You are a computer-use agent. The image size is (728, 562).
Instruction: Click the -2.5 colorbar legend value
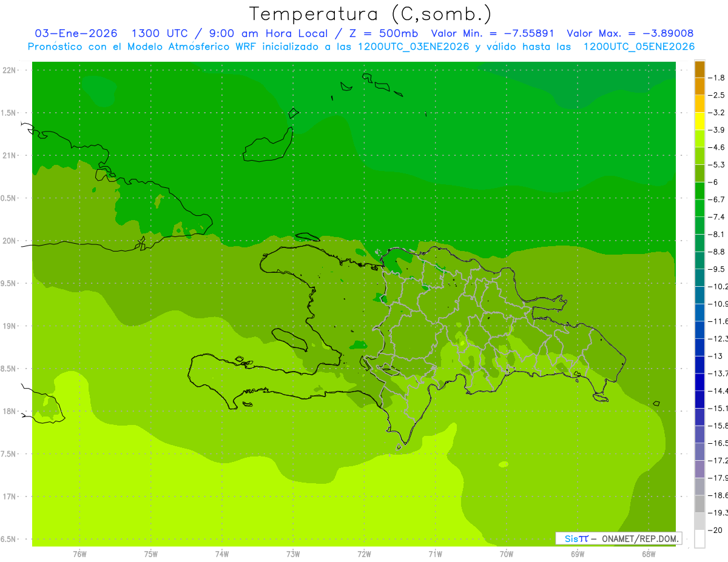[x=718, y=95]
